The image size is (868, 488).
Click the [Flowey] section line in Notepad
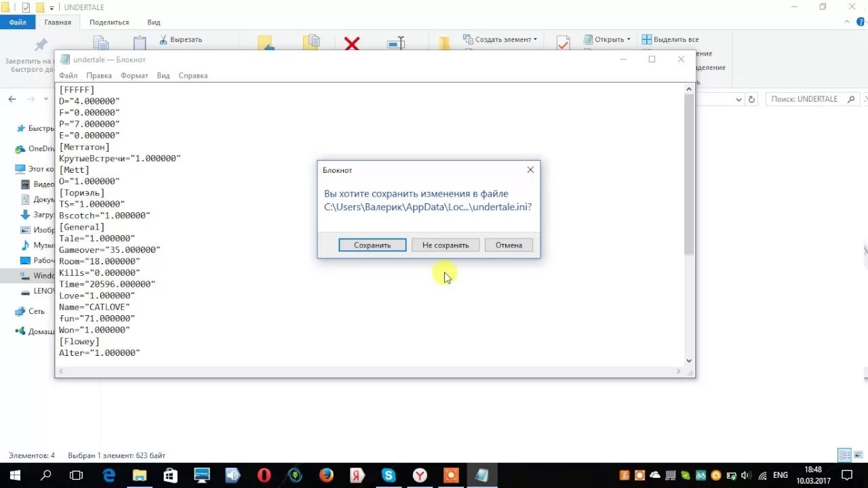pos(79,341)
